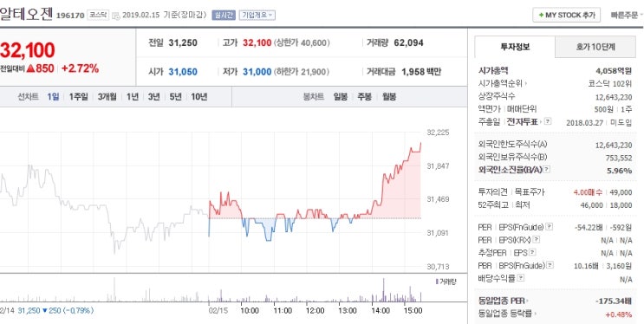Show the 주봉 candle chart
The width and height of the screenshot is (644, 324).
coord(364,97)
